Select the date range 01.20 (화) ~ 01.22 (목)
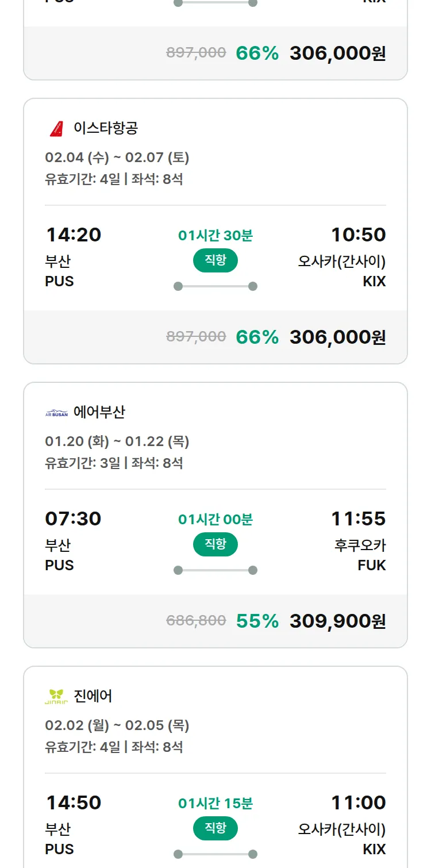The height and width of the screenshot is (868, 431). [117, 441]
